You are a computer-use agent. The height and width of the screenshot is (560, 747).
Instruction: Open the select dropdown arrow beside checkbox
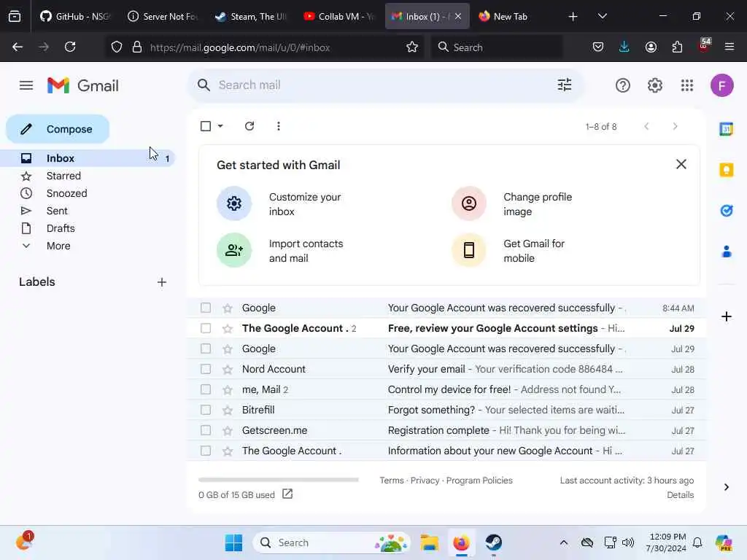tap(220, 126)
